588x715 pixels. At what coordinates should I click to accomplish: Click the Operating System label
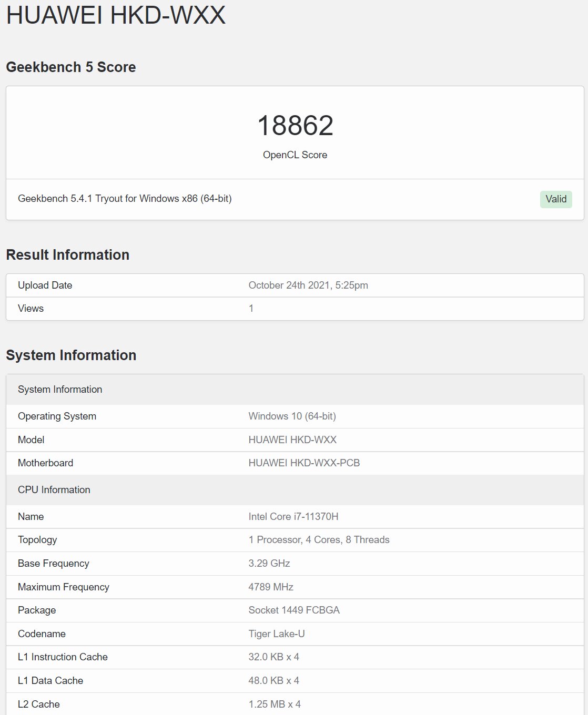point(57,416)
